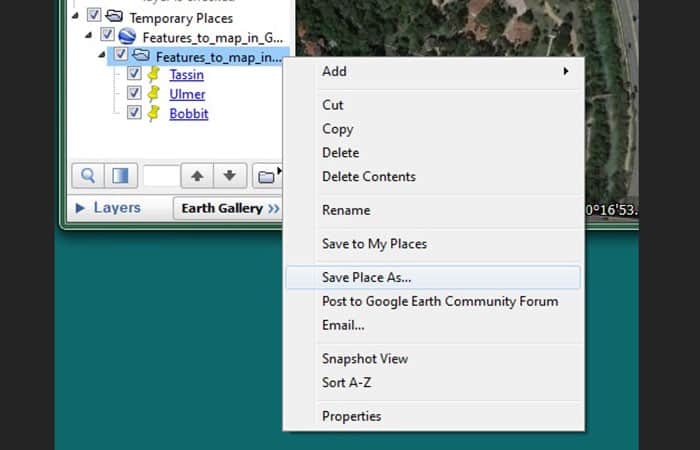Choose Cut from context menu
Screen dimensions: 700x450
pyautogui.click(x=433, y=105)
